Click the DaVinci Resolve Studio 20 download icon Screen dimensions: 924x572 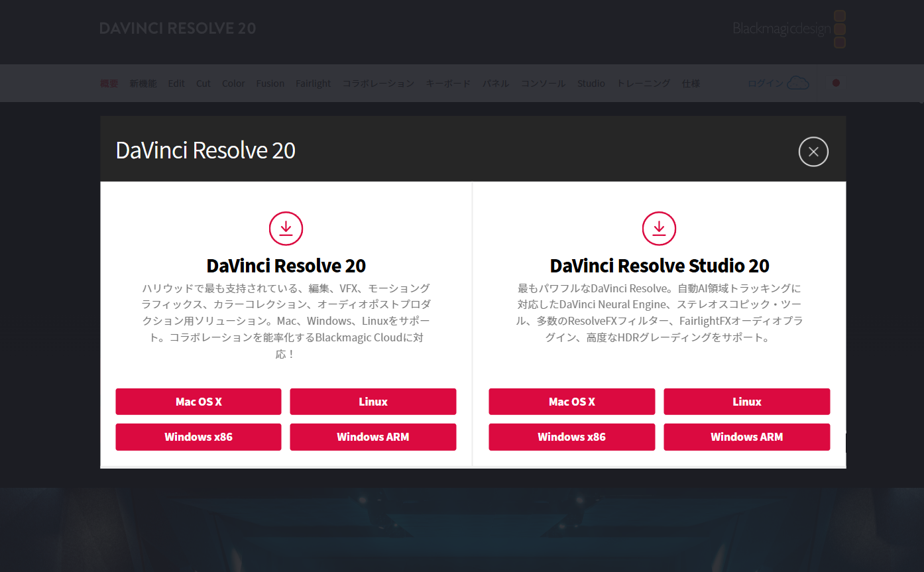(659, 229)
